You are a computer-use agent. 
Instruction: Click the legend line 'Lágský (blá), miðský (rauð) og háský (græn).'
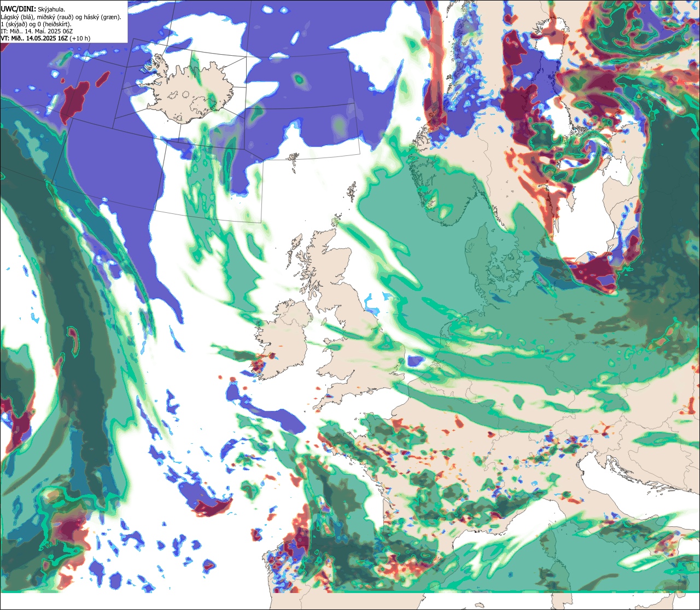(x=61, y=16)
